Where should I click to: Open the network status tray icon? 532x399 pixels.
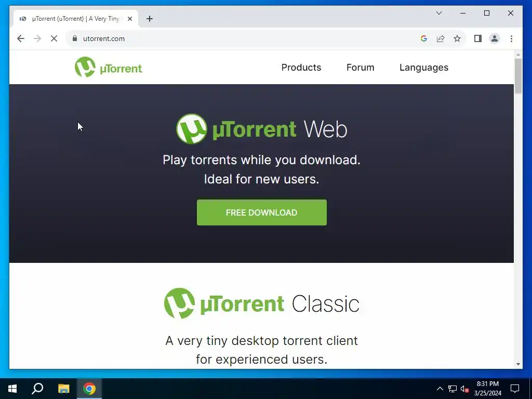(x=453, y=389)
